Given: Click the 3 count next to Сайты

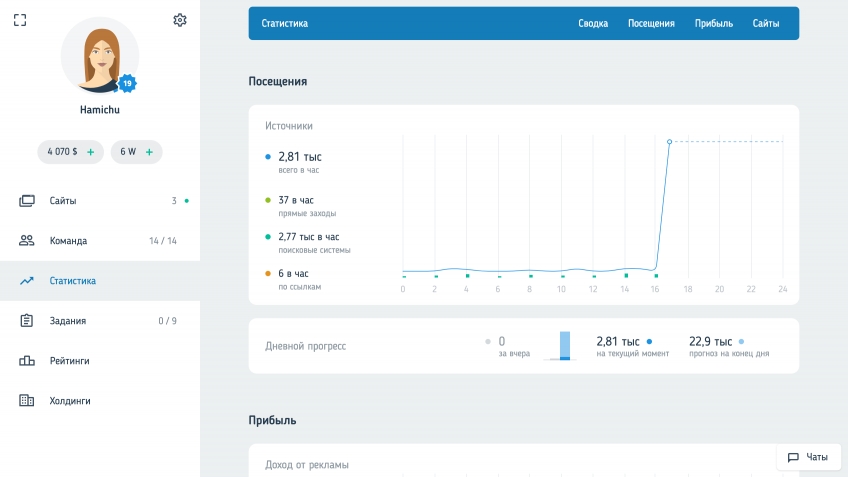Looking at the screenshot, I should click(174, 201).
